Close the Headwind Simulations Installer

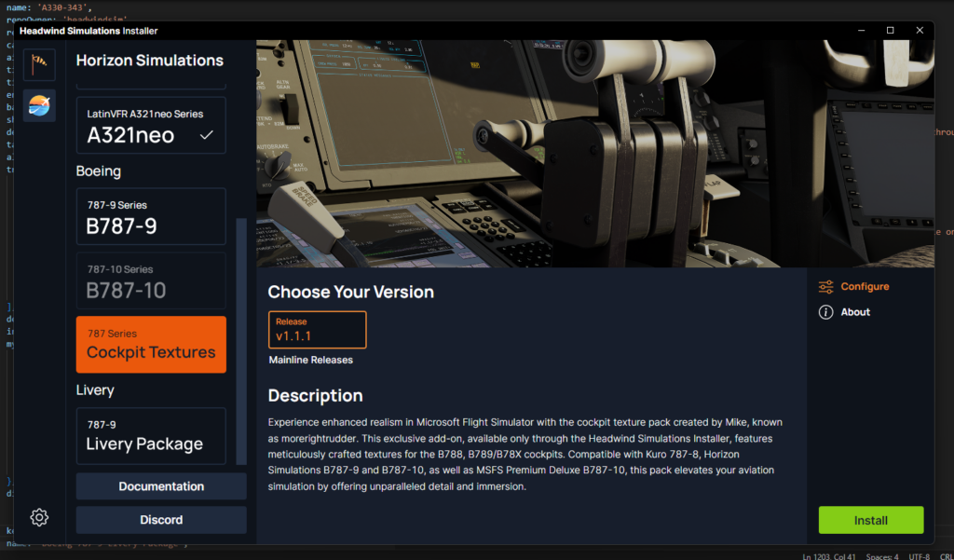(x=920, y=31)
